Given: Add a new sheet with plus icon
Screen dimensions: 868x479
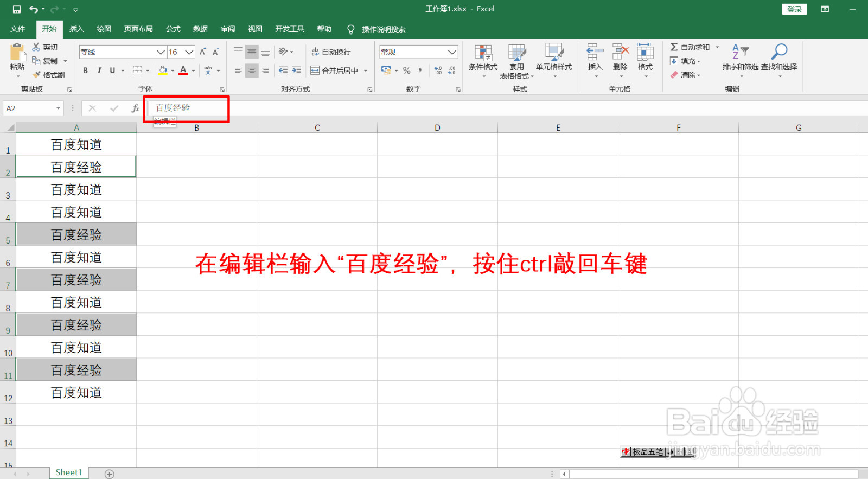Looking at the screenshot, I should click(x=109, y=474).
